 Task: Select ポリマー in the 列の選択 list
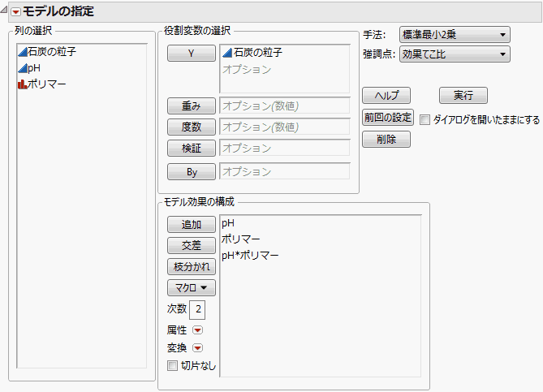pyautogui.click(x=47, y=84)
